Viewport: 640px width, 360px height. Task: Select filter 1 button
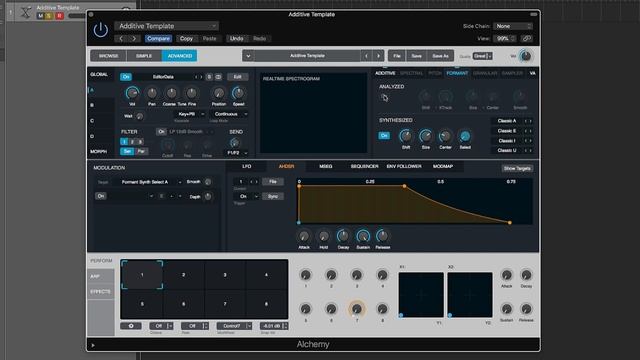pos(124,142)
